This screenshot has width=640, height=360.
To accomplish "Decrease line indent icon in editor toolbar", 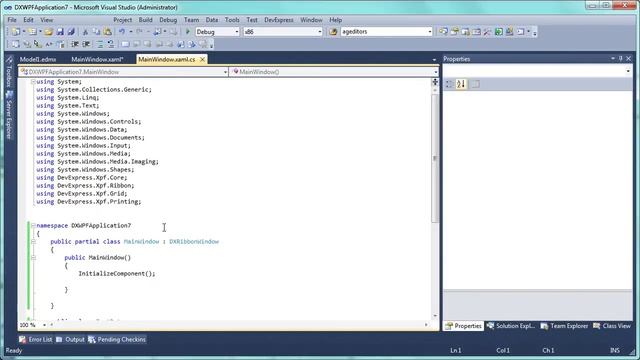I will (75, 44).
